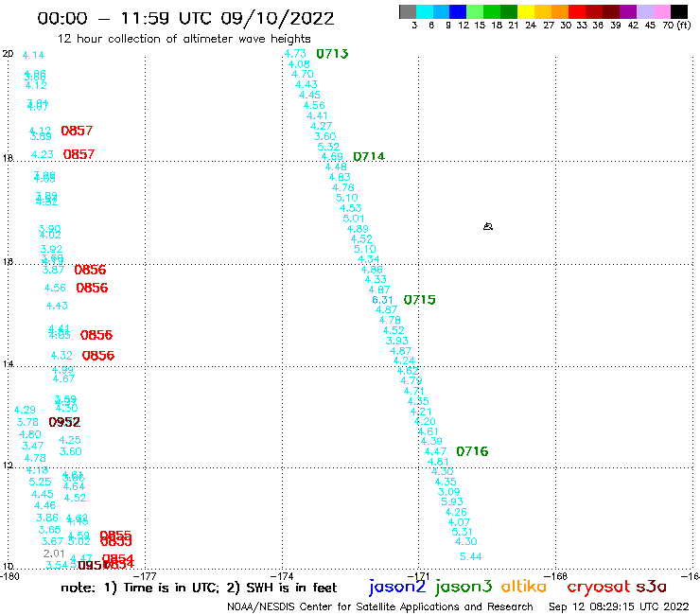Pick the cyan 6 ft legend color
700x615 pixels.
(424, 11)
